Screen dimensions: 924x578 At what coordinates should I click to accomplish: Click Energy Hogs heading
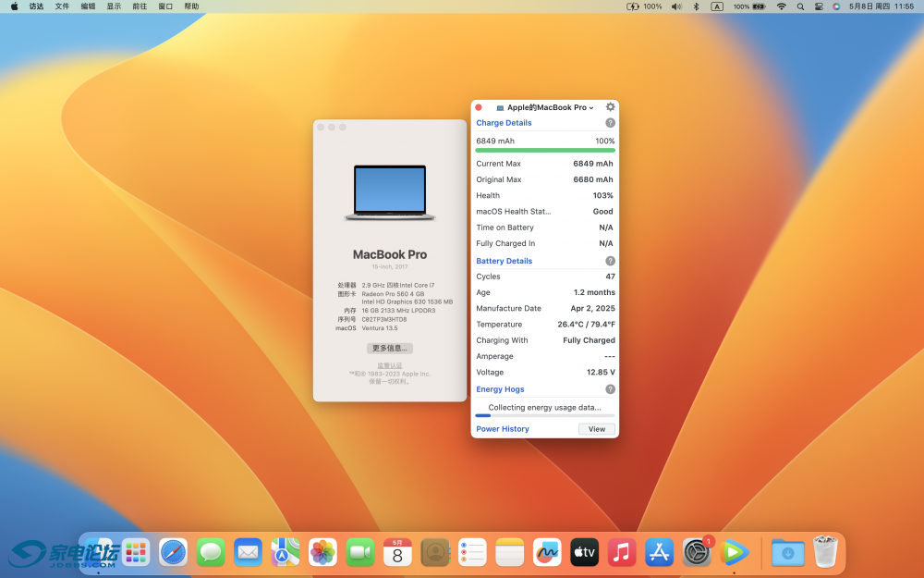coord(500,389)
